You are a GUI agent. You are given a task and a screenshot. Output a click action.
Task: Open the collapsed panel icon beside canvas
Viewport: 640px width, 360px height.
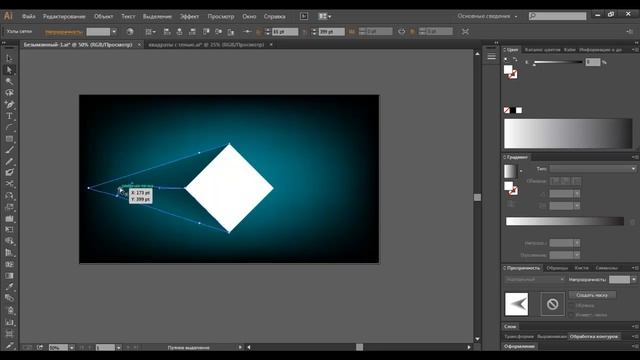click(x=491, y=57)
